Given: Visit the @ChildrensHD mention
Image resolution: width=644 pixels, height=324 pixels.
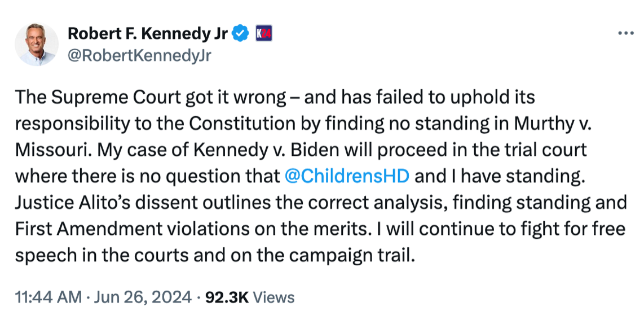Looking at the screenshot, I should pos(347,176).
